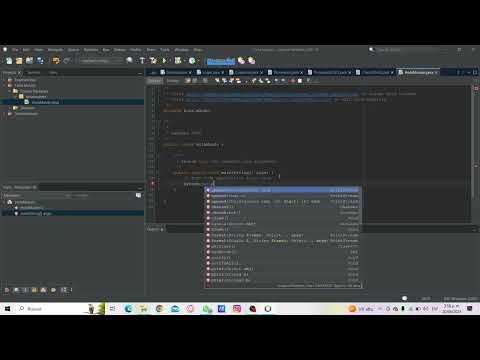
Task: Click the error glyph in the editor gutter
Action: [x=153, y=183]
